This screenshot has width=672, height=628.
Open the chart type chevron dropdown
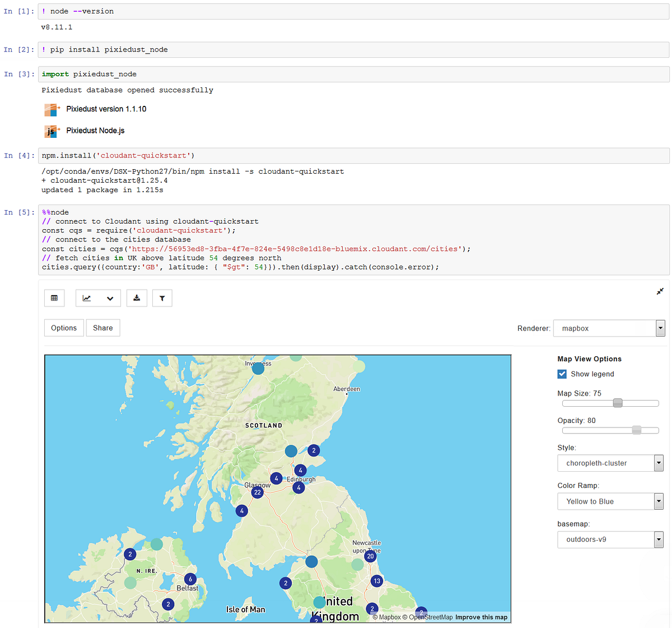[110, 297]
